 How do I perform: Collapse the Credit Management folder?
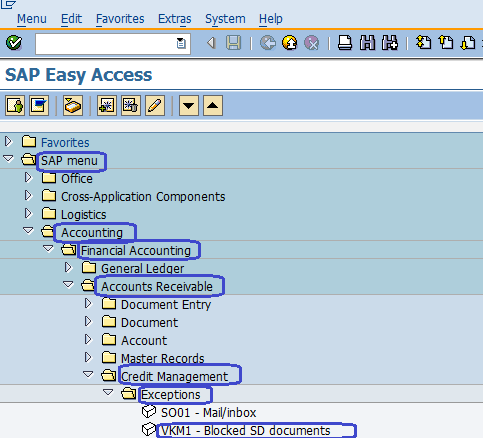(88, 375)
